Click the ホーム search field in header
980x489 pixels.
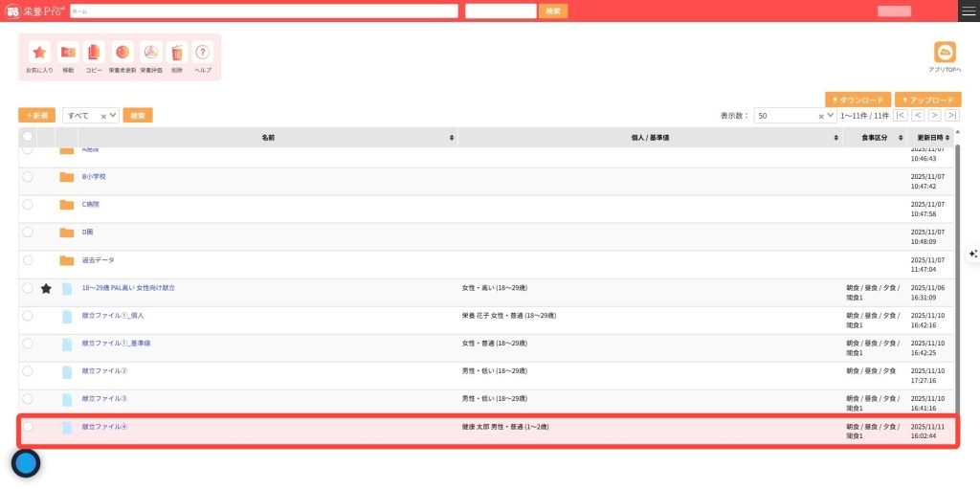[263, 11]
